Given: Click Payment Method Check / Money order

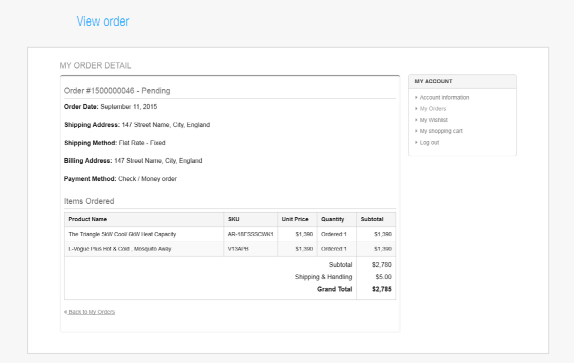Looking at the screenshot, I should click(120, 179).
